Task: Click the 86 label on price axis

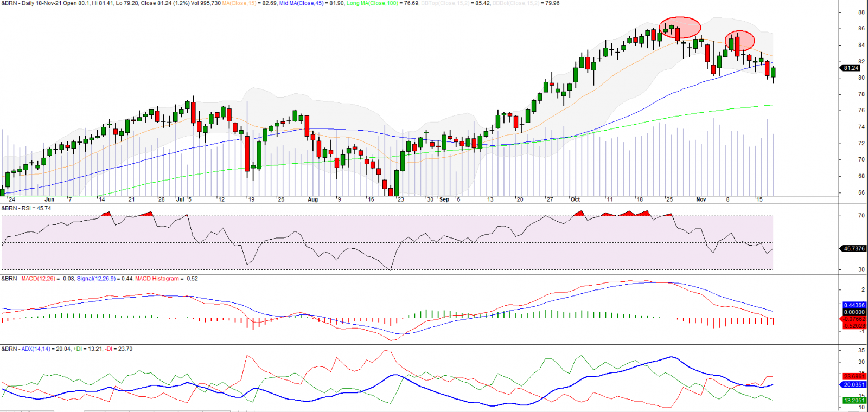Action: click(861, 29)
